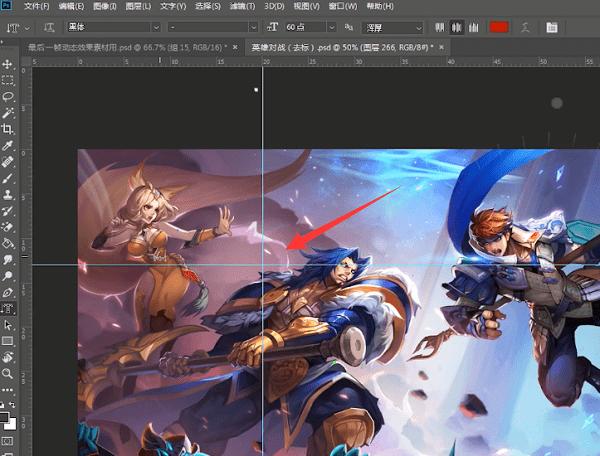
Task: Select the Crop tool
Action: tap(7, 129)
